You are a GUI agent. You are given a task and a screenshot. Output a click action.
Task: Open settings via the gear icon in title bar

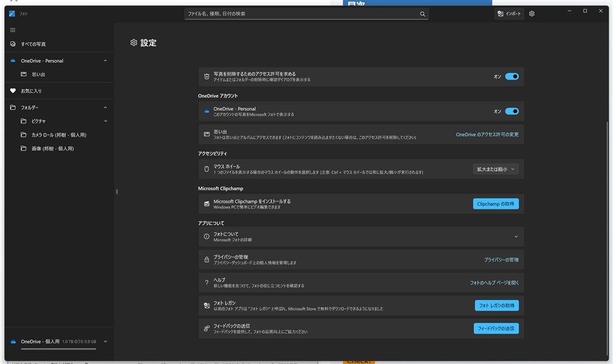(x=532, y=14)
